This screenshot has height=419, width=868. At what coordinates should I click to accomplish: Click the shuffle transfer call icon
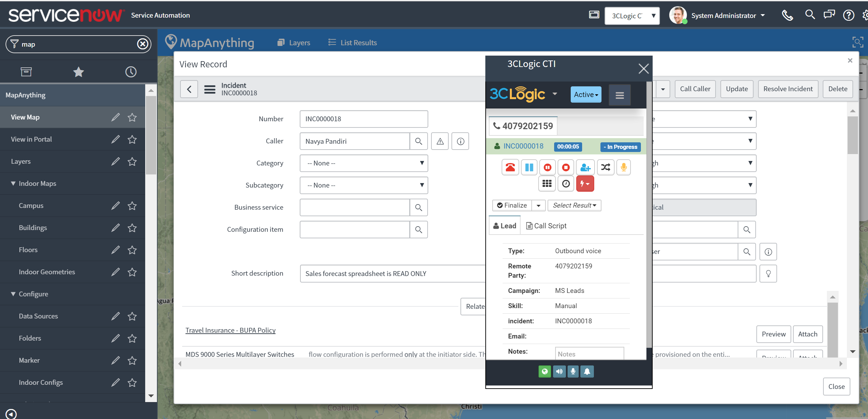tap(605, 168)
